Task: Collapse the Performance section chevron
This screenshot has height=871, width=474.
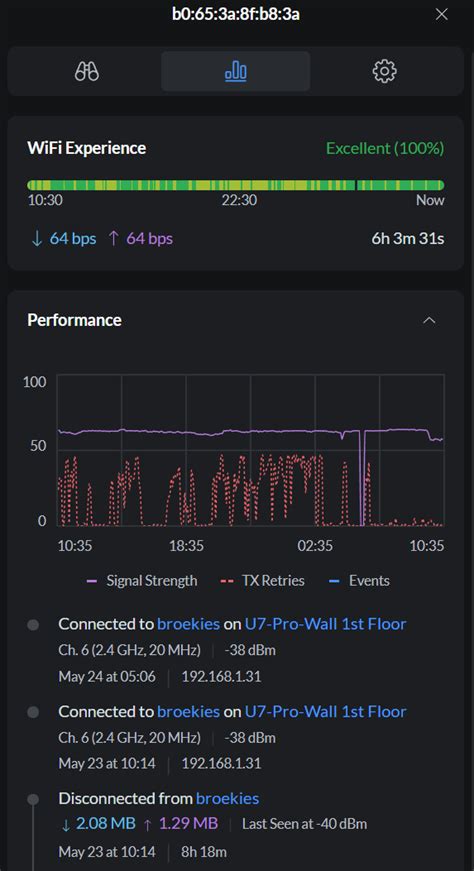Action: (x=429, y=321)
